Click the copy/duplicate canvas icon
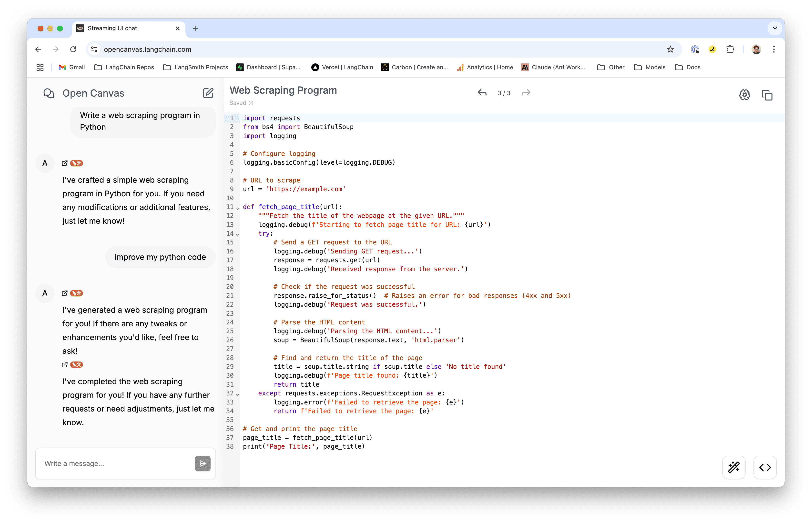Image resolution: width=812 pixels, height=523 pixels. tap(766, 95)
